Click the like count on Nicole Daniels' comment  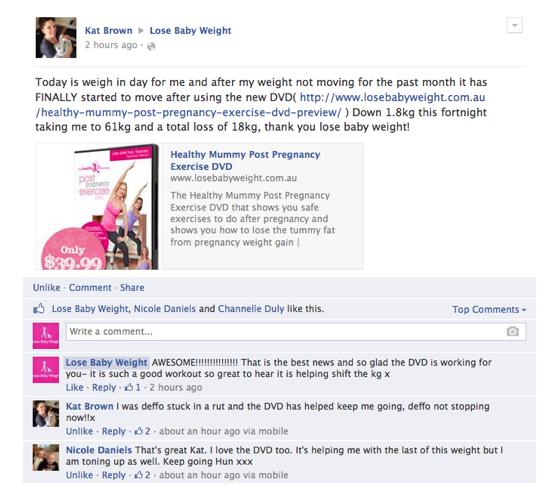143,475
